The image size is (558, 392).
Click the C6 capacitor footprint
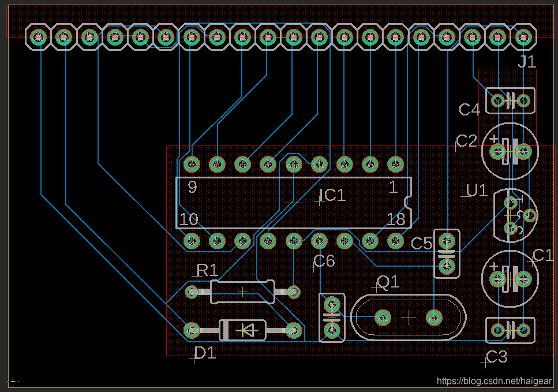pos(332,317)
